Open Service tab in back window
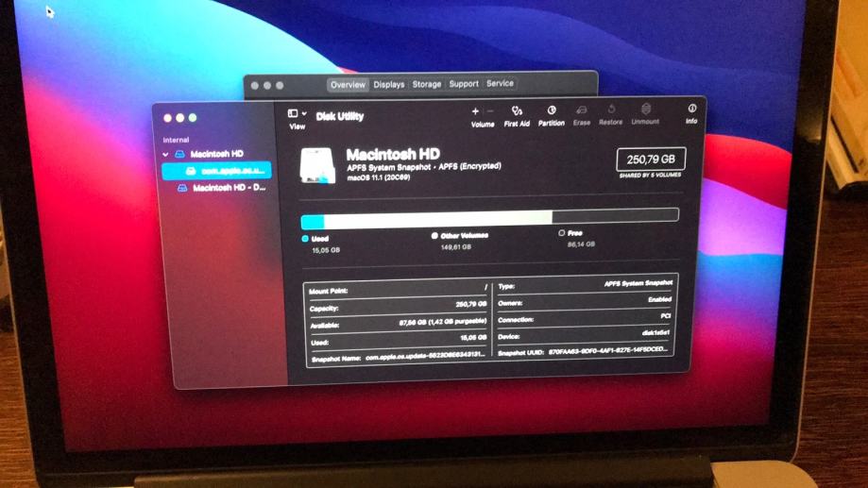This screenshot has width=868, height=488. point(500,83)
